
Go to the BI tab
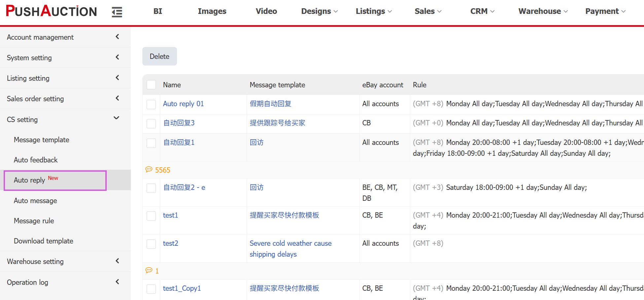point(158,11)
